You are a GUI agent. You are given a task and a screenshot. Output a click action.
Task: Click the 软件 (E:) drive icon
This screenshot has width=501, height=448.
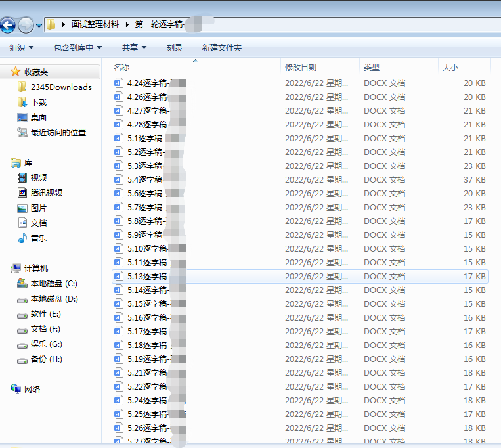22,315
